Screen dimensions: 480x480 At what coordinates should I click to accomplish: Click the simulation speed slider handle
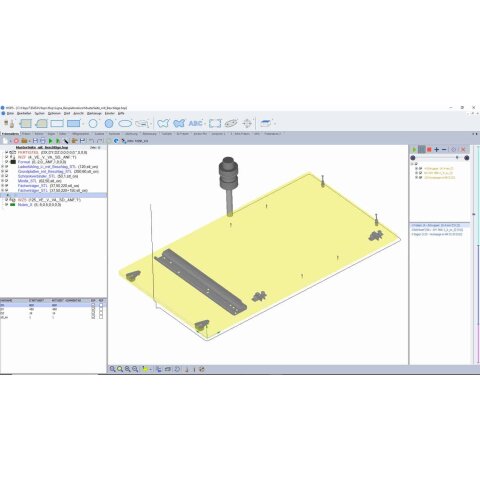pos(457,158)
